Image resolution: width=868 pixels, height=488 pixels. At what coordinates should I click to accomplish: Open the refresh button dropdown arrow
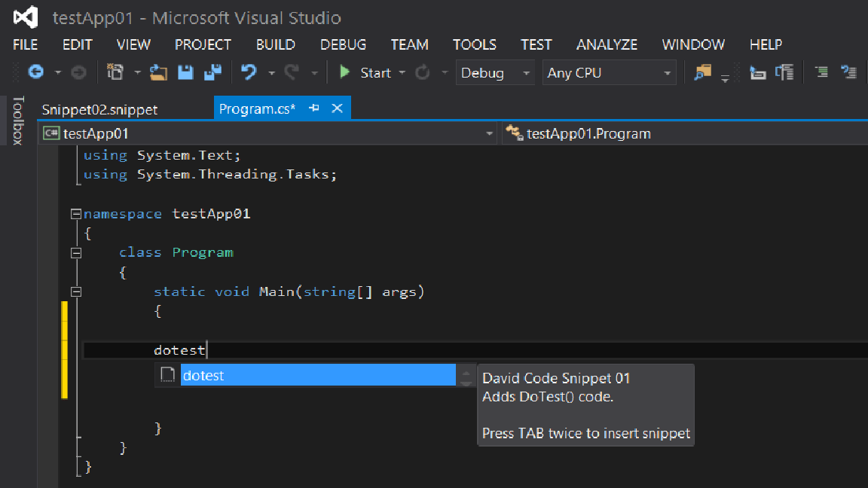pos(445,72)
